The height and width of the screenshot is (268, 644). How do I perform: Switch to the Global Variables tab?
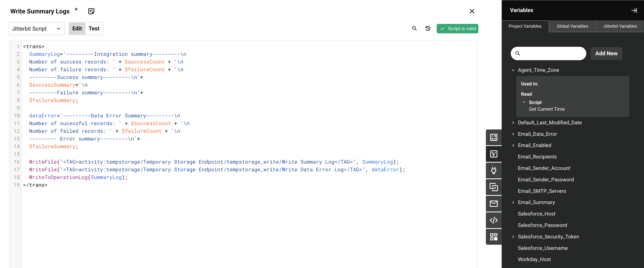(x=572, y=26)
